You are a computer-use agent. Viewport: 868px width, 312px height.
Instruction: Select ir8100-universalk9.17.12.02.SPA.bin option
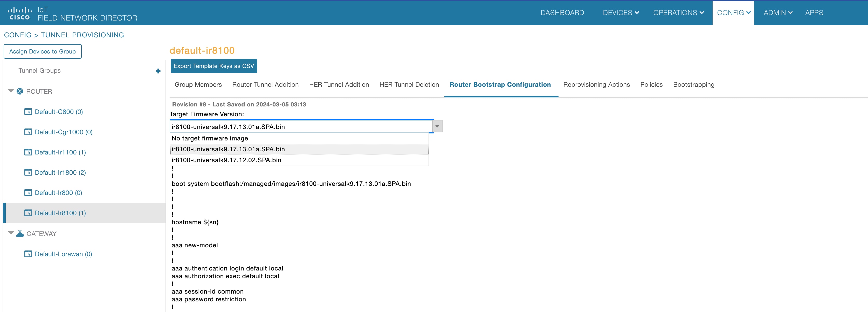pyautogui.click(x=299, y=160)
